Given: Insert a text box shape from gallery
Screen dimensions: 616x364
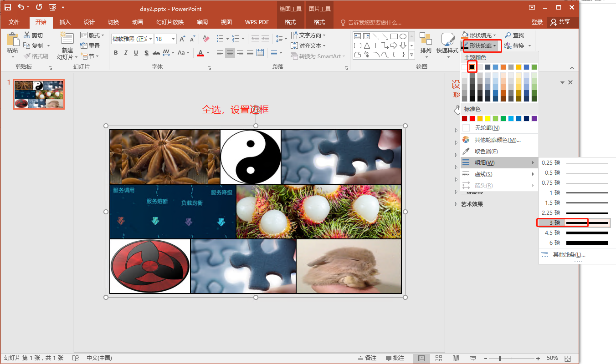Looking at the screenshot, I should click(358, 36).
